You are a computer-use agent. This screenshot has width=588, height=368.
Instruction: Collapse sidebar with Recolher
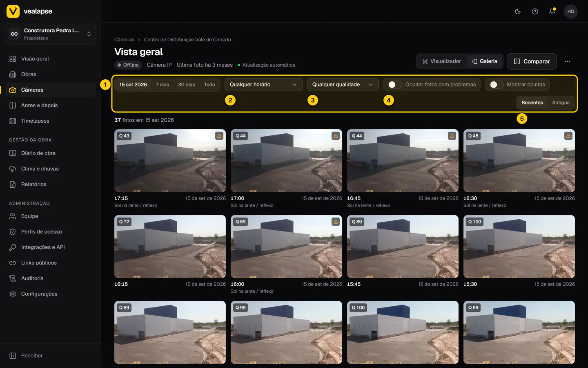[x=50, y=356]
